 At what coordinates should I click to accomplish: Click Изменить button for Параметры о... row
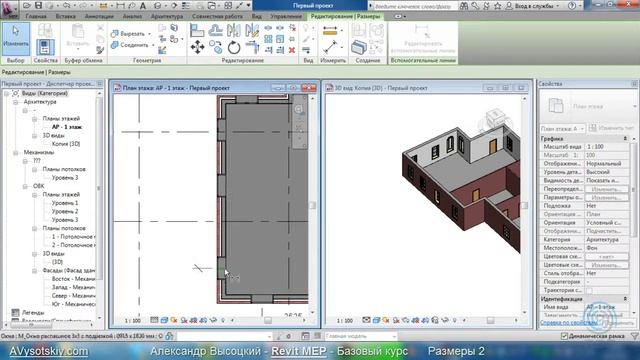click(x=607, y=198)
